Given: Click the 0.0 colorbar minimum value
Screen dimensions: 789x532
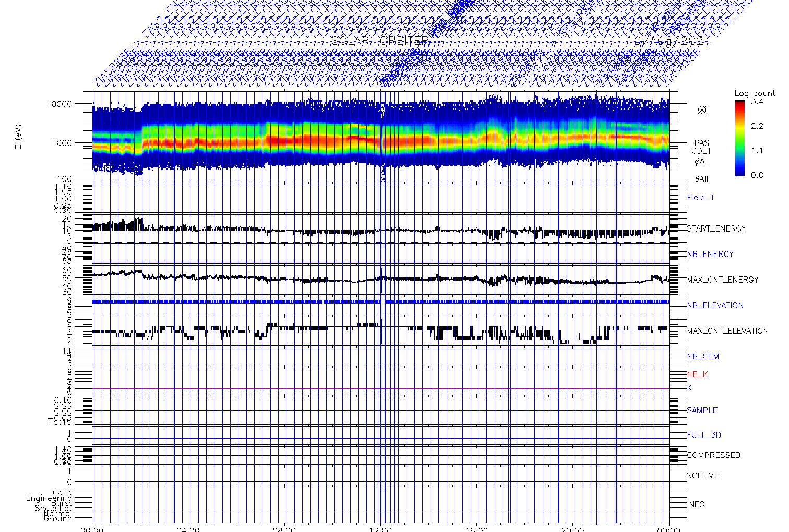Looking at the screenshot, I should pos(757,175).
